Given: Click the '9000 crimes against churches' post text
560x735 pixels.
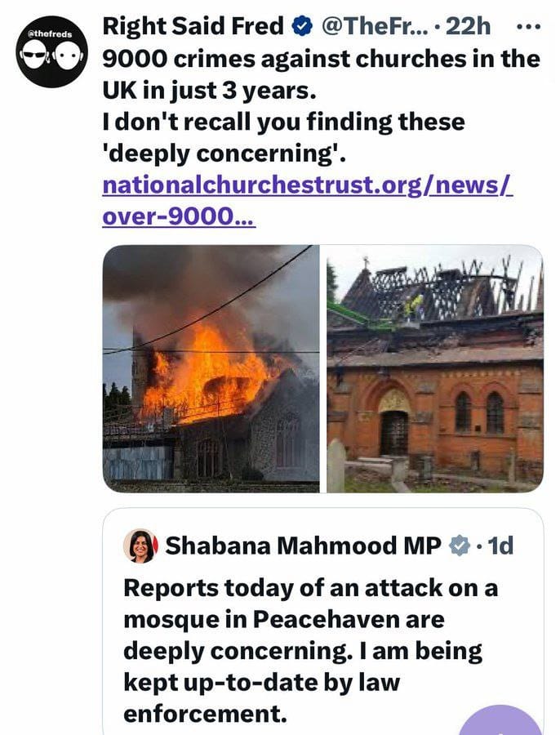Looking at the screenshot, I should [x=321, y=74].
